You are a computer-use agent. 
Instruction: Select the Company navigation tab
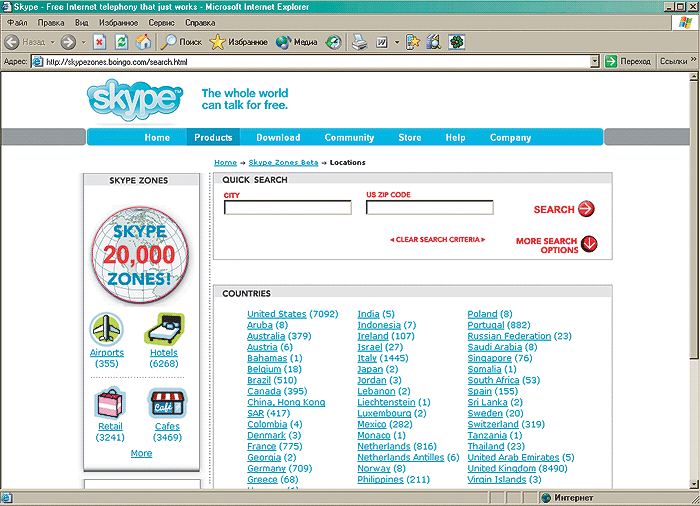510,138
